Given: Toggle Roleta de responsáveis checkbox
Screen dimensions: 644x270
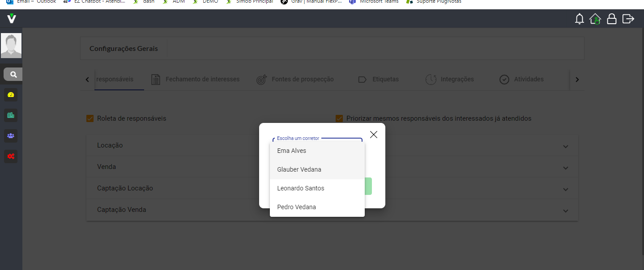Looking at the screenshot, I should [x=90, y=118].
